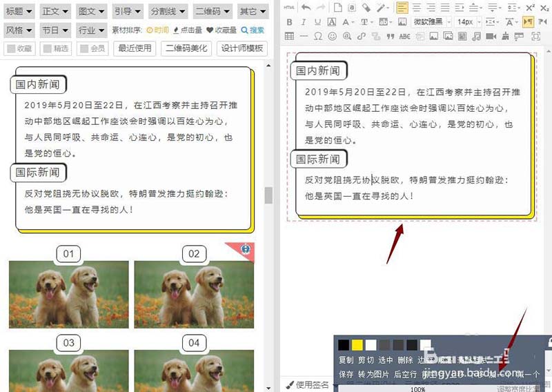Insert a horizontal rule
552x392 pixels.
304,36
